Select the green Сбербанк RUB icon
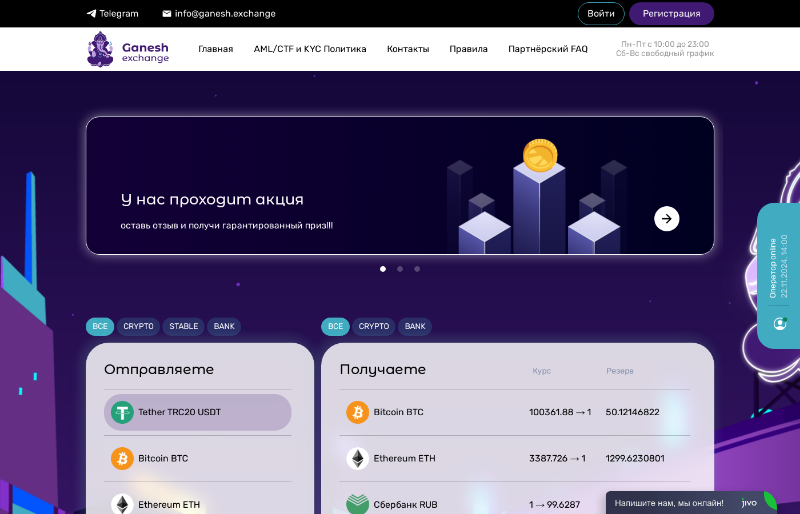The image size is (800, 514). coord(357,504)
